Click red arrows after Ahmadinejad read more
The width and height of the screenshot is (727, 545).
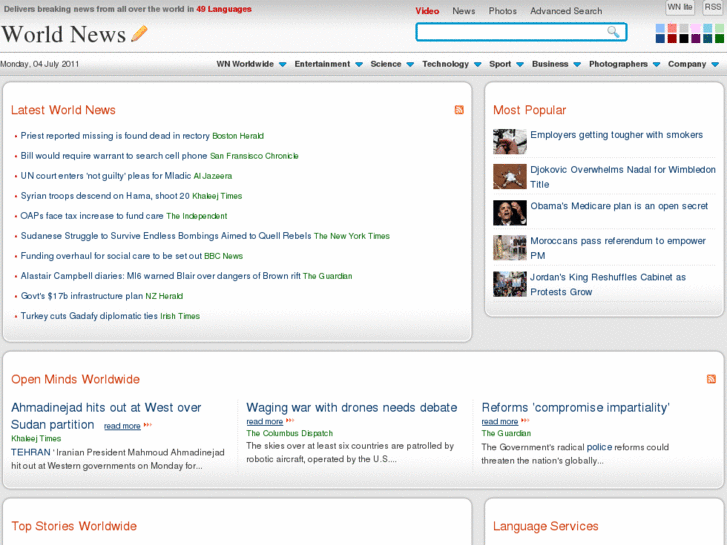pos(148,424)
